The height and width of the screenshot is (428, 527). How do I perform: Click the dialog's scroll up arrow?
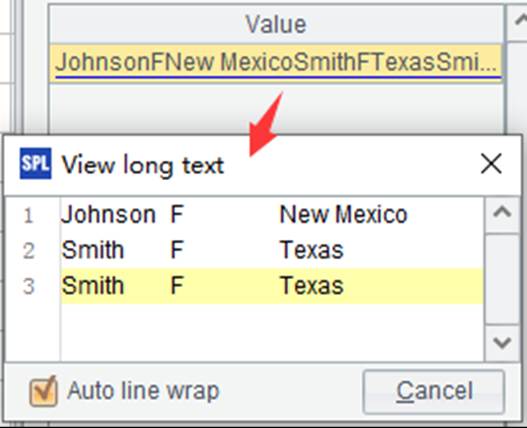coord(502,213)
